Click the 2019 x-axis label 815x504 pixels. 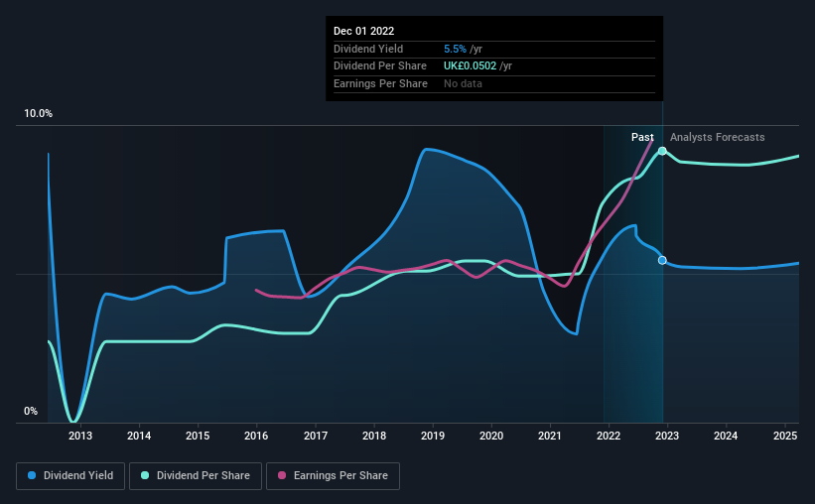point(433,436)
